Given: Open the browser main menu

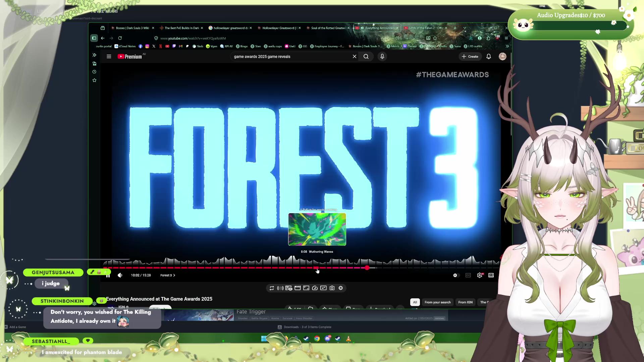Looking at the screenshot, I should pos(506,38).
